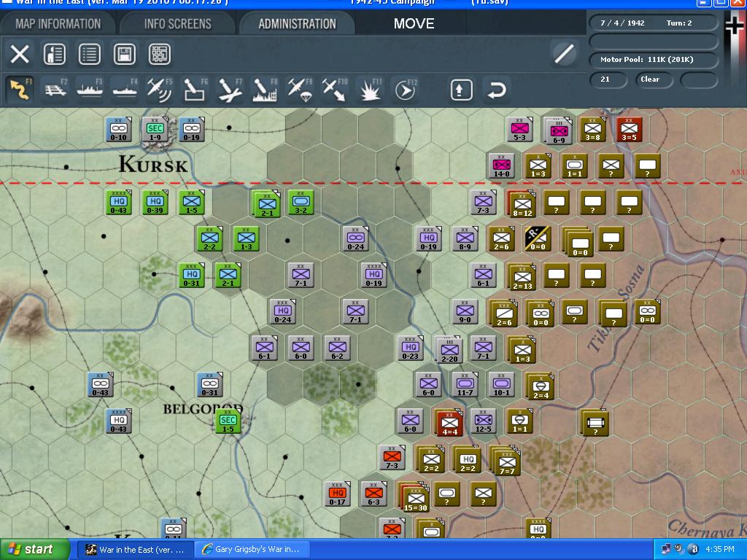Undo the last move with curved arrow
This screenshot has width=747, height=560.
[496, 90]
